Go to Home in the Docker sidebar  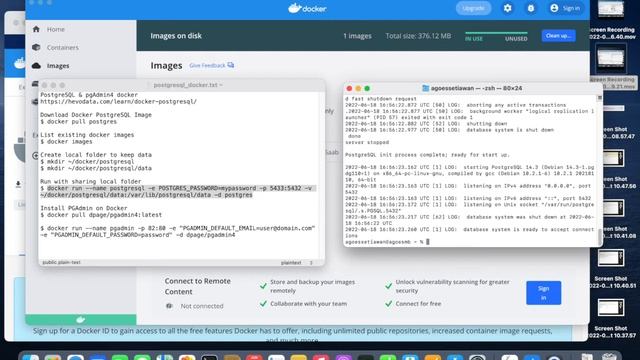(56, 29)
